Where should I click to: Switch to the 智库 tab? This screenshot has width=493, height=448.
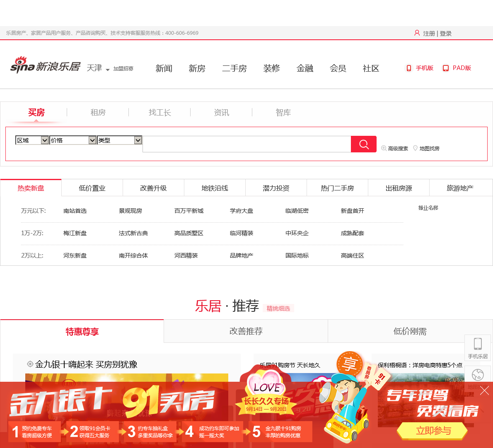pyautogui.click(x=283, y=113)
